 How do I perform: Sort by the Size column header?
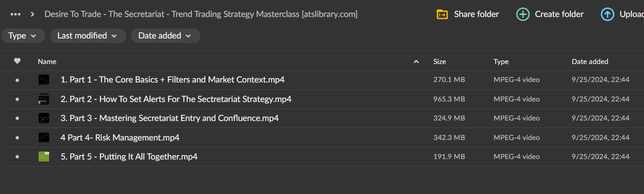(440, 61)
